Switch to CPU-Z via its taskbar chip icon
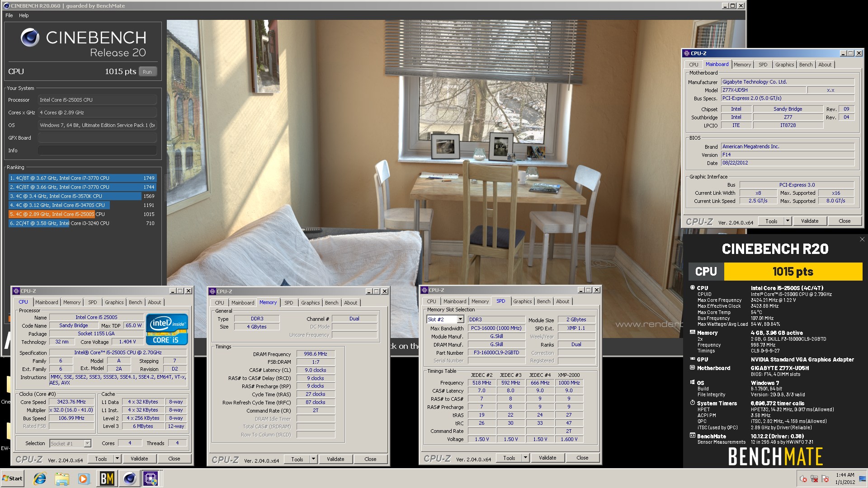 pyautogui.click(x=151, y=479)
